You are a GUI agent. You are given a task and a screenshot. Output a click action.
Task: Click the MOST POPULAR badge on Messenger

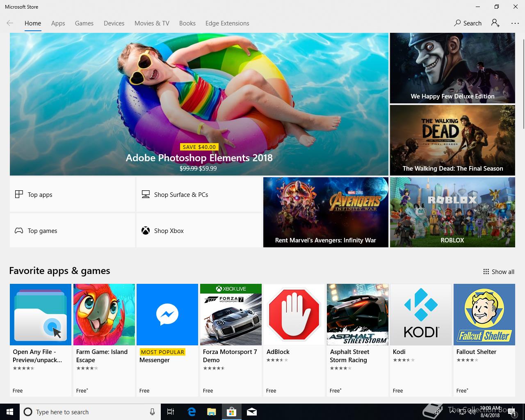click(162, 352)
